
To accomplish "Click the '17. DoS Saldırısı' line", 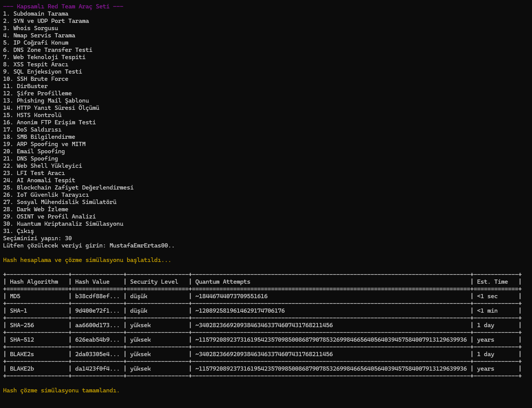I will (32, 130).
